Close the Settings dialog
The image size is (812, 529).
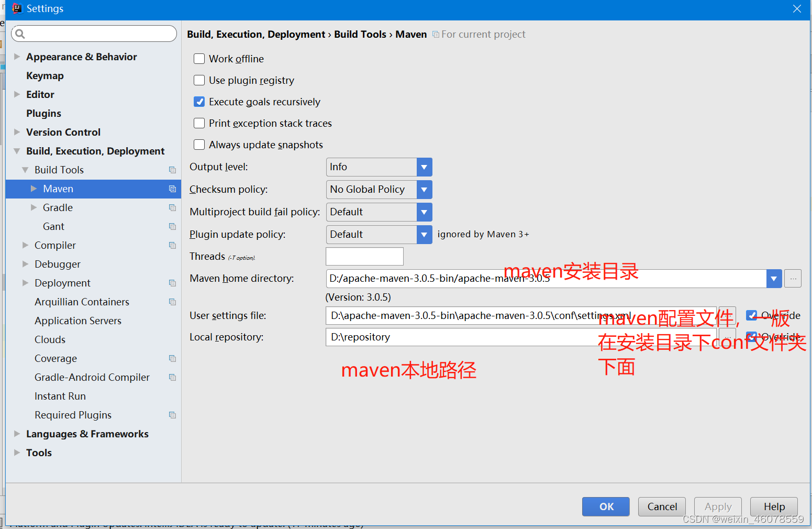(x=797, y=9)
